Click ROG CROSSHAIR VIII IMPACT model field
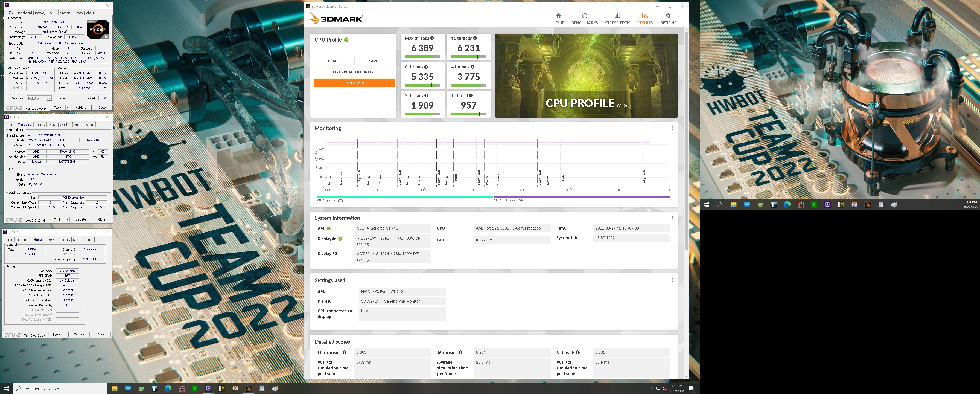The width and height of the screenshot is (980, 394). [x=53, y=140]
